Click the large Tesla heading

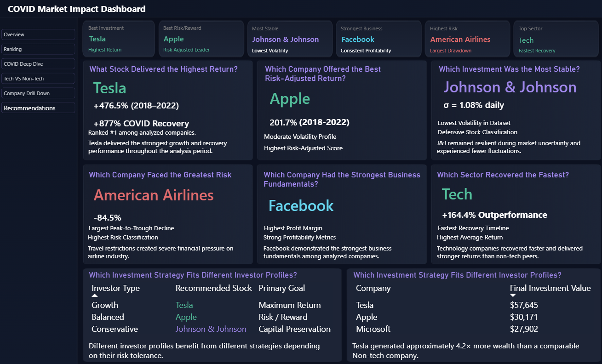coord(109,88)
